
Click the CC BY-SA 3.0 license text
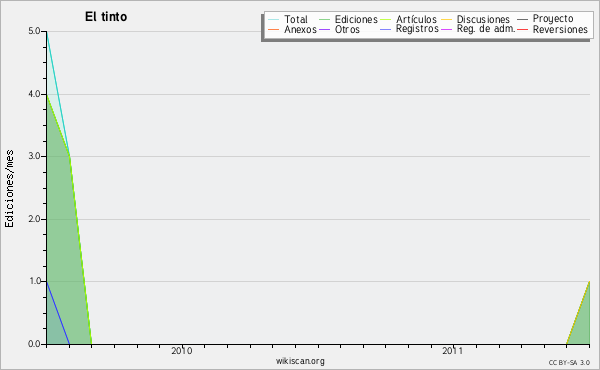(569, 362)
